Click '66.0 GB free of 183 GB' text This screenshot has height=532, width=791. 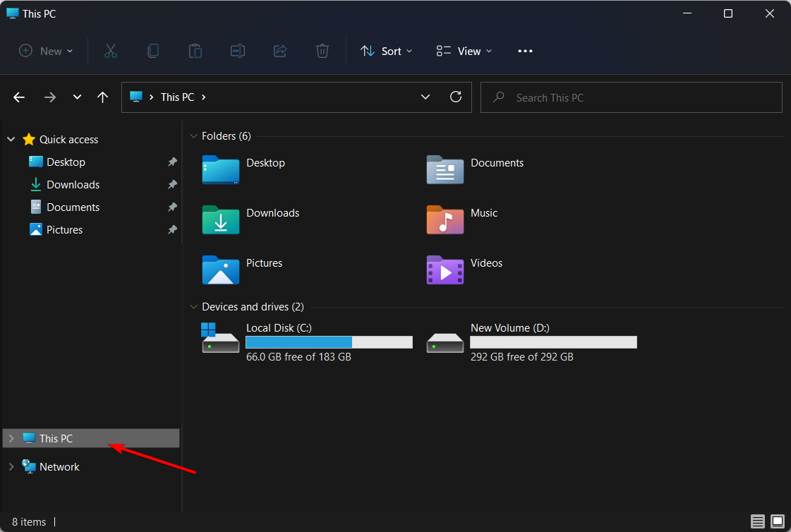coord(298,357)
